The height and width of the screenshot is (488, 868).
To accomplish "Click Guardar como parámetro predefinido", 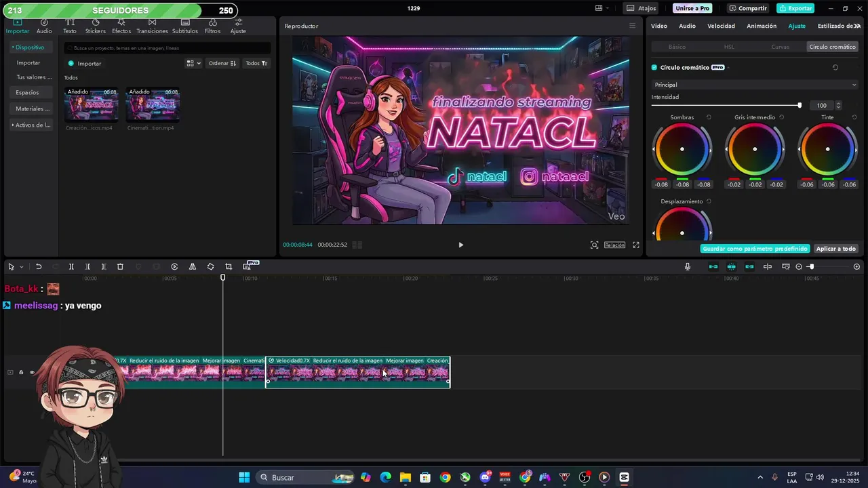I will click(x=755, y=249).
